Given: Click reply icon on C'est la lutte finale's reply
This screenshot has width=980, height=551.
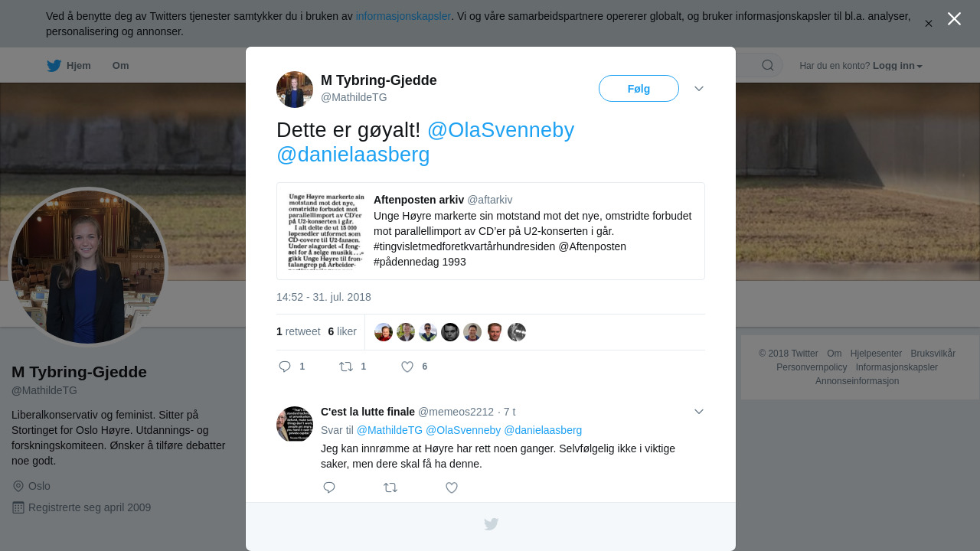Looking at the screenshot, I should click(x=329, y=487).
